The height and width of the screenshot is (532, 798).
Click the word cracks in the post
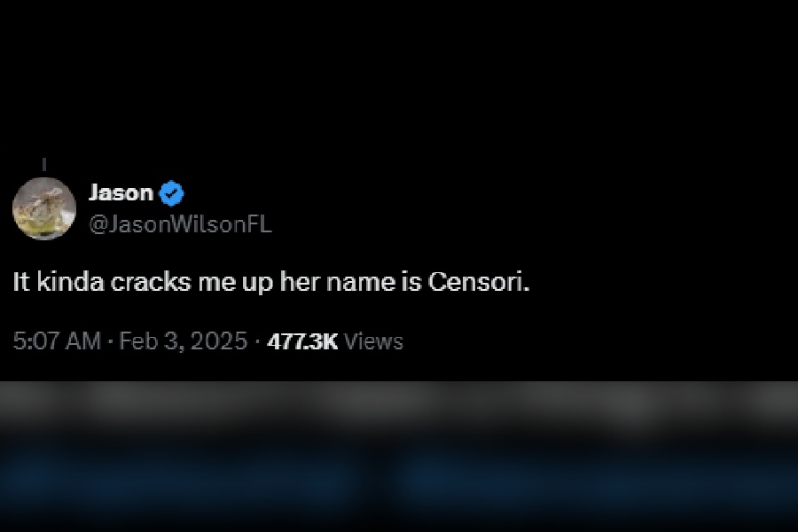point(151,282)
